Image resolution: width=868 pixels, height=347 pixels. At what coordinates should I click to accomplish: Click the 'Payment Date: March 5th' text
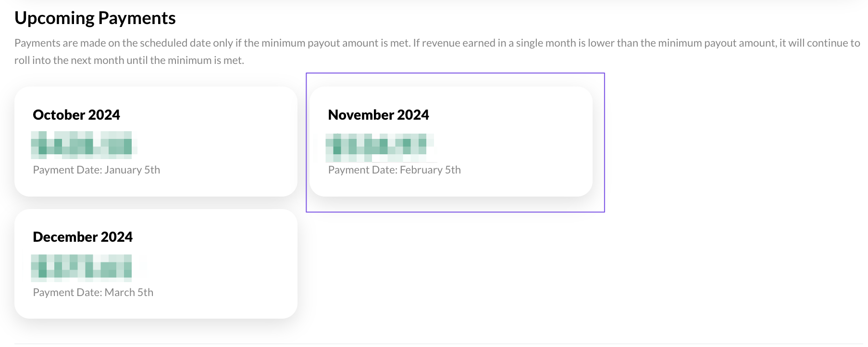(x=93, y=293)
